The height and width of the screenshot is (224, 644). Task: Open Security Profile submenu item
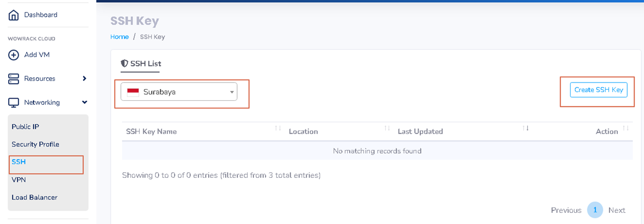point(35,144)
